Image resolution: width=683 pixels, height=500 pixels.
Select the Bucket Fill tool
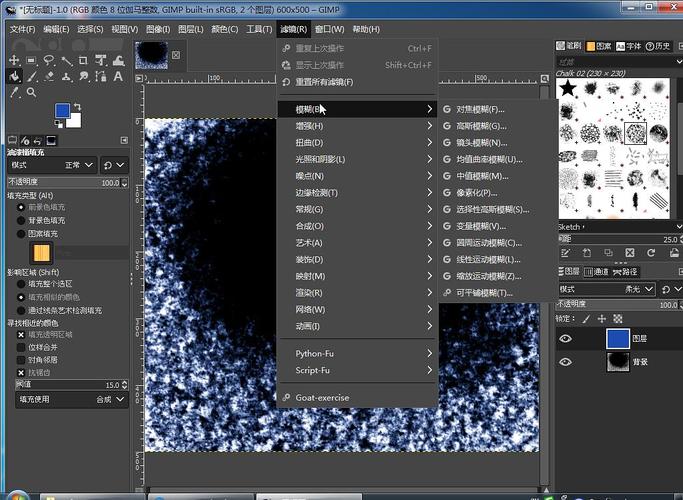[x=15, y=77]
